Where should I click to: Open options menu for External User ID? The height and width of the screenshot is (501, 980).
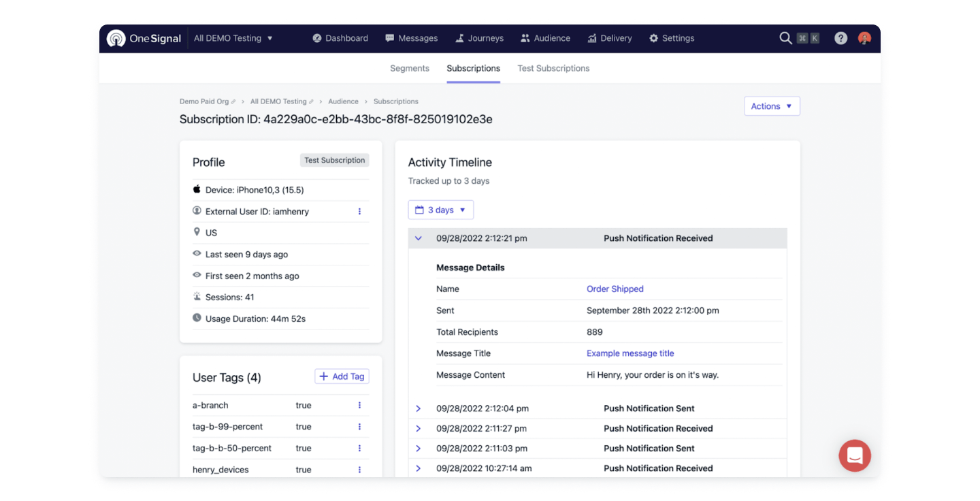click(x=359, y=212)
